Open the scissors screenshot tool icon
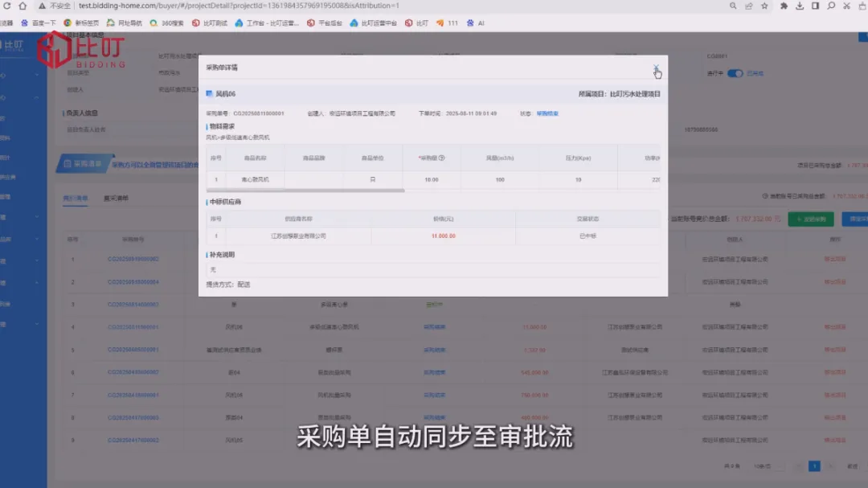868x488 pixels. (x=846, y=6)
